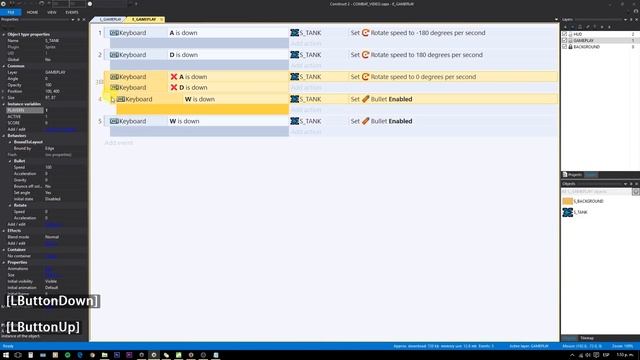Click S_BACKGROUND thumbnail in Objects panel

click(x=567, y=201)
